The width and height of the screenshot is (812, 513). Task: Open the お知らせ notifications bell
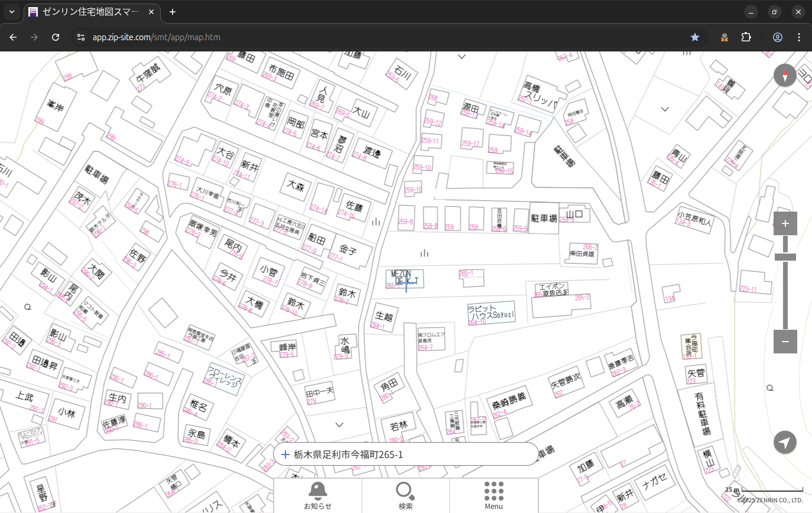(317, 495)
